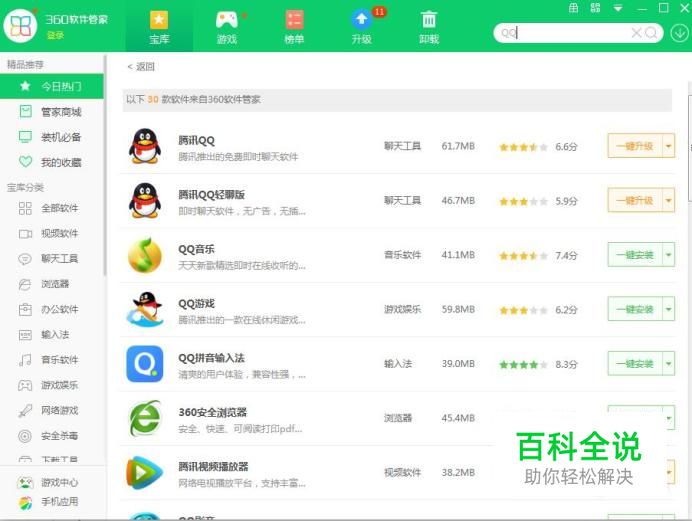
Task: Click 一键升级 for 腾讯QQ
Action: coord(635,146)
